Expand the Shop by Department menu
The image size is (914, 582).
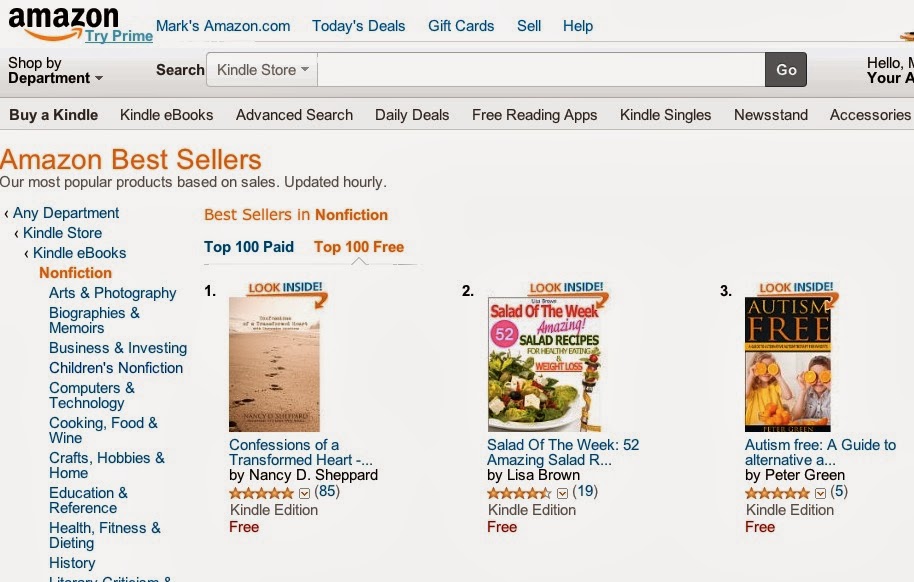tap(55, 70)
